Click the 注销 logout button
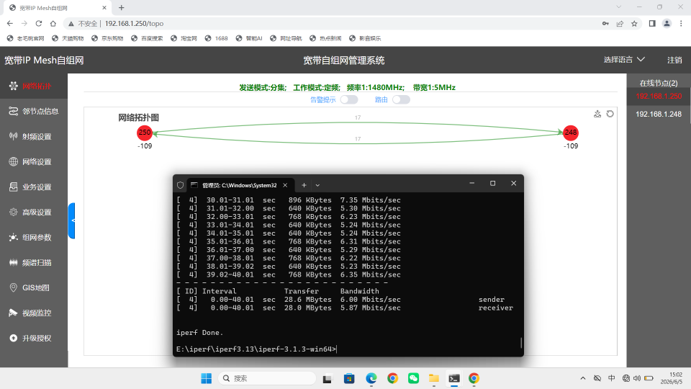 (x=674, y=60)
